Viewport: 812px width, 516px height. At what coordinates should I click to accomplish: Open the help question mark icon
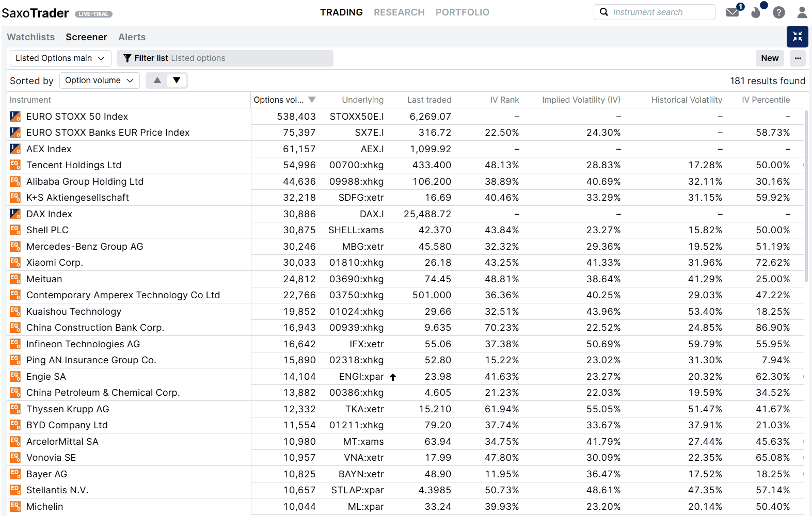point(779,12)
